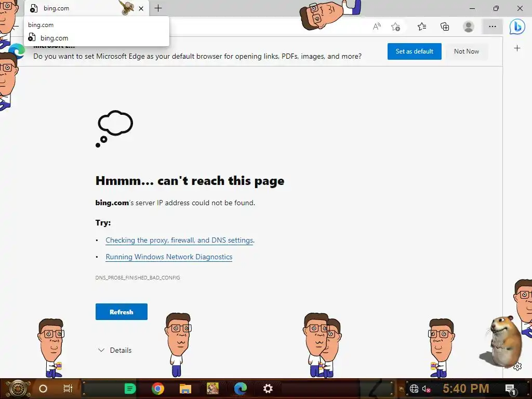Open Task View on taskbar
Screen dimensions: 532x399
tap(68, 389)
